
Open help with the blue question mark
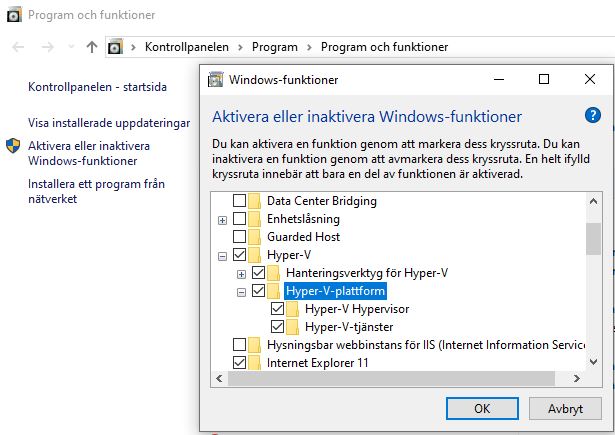[x=593, y=116]
